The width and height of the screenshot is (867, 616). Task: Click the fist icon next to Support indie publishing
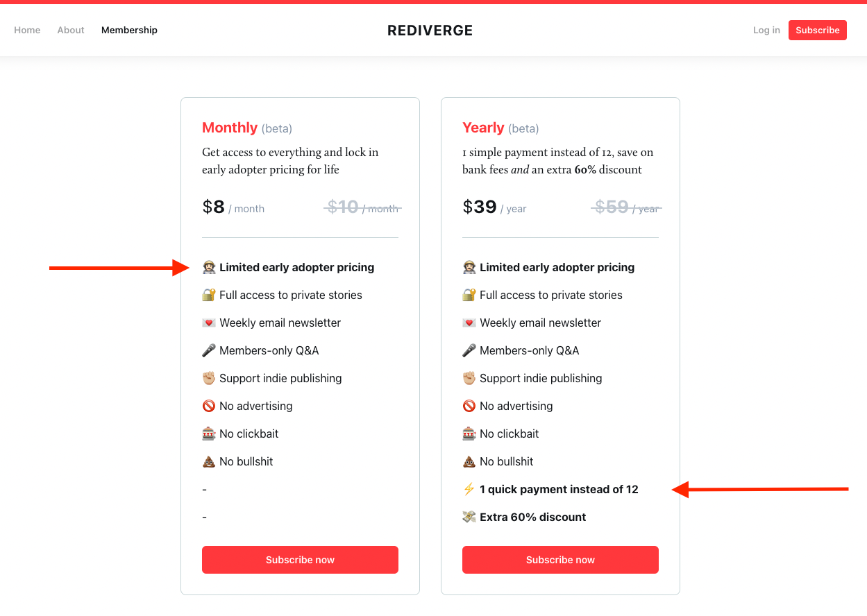pos(208,378)
